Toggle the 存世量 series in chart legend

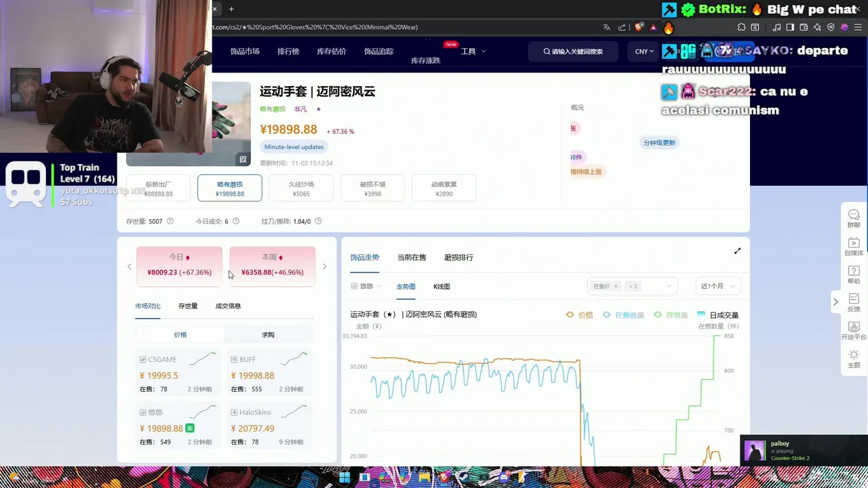click(671, 315)
